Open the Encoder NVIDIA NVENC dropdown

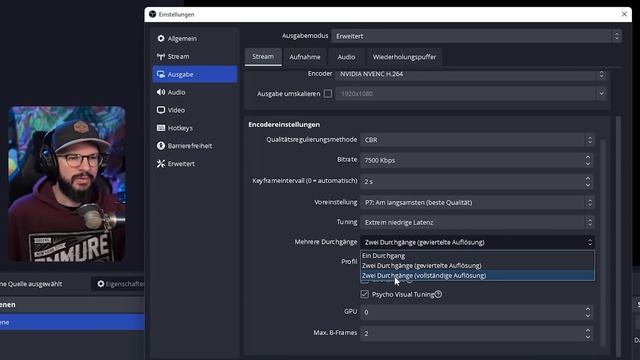[471, 74]
